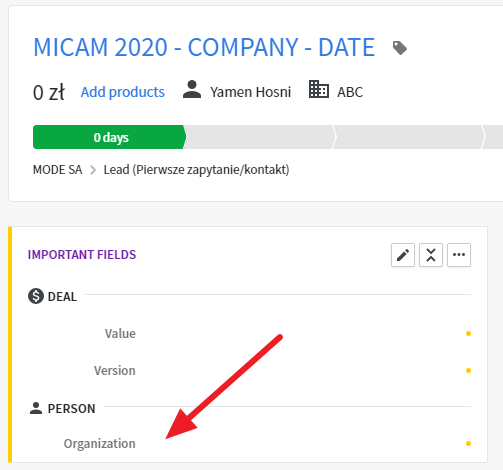Open the Add products link

tap(123, 92)
